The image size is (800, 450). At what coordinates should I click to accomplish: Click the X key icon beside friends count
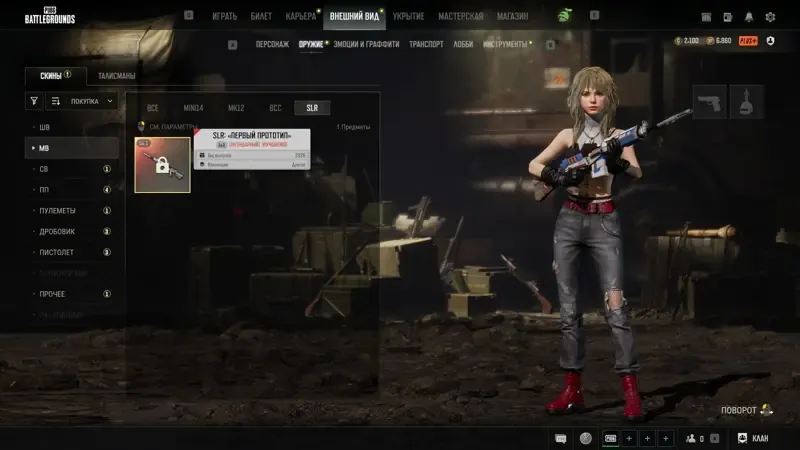(714, 438)
